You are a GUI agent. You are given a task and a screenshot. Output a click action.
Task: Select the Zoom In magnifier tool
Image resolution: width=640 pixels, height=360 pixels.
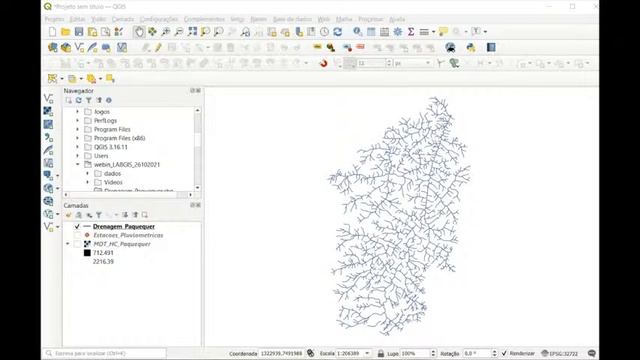pyautogui.click(x=165, y=32)
